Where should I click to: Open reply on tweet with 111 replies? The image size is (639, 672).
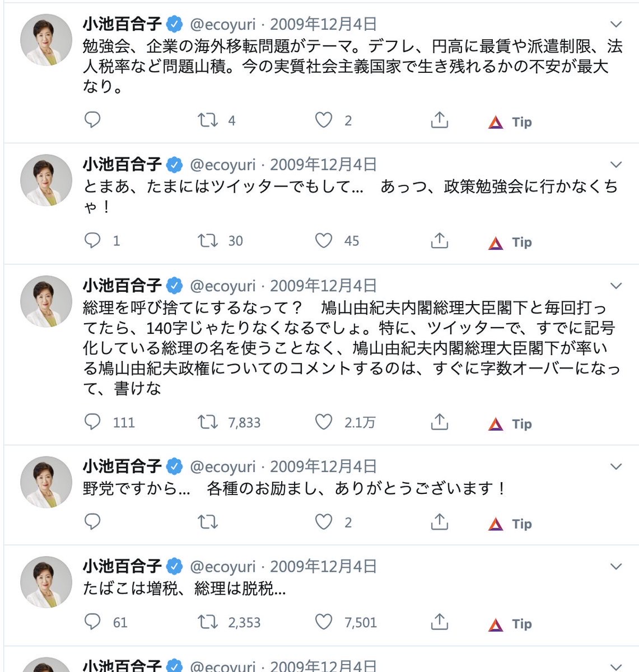coord(92,422)
